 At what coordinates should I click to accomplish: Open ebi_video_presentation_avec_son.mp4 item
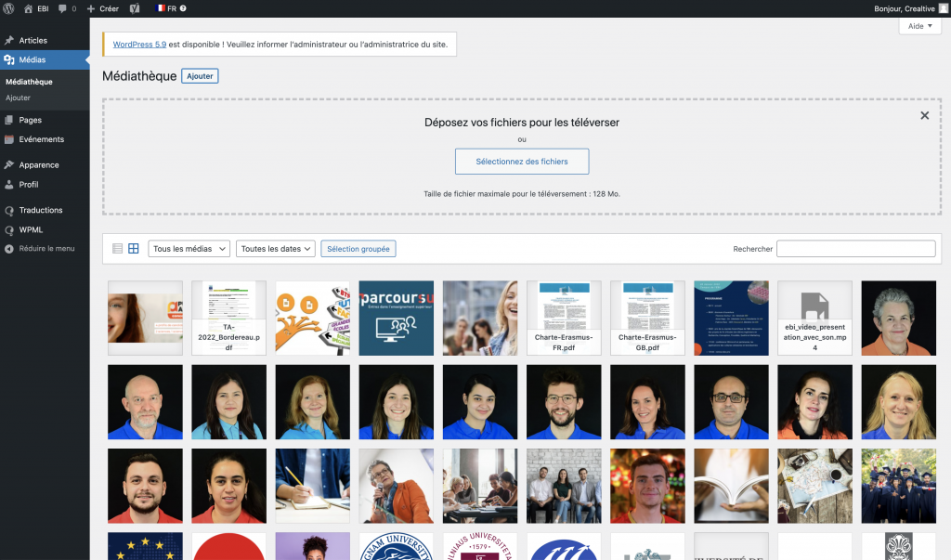(814, 318)
